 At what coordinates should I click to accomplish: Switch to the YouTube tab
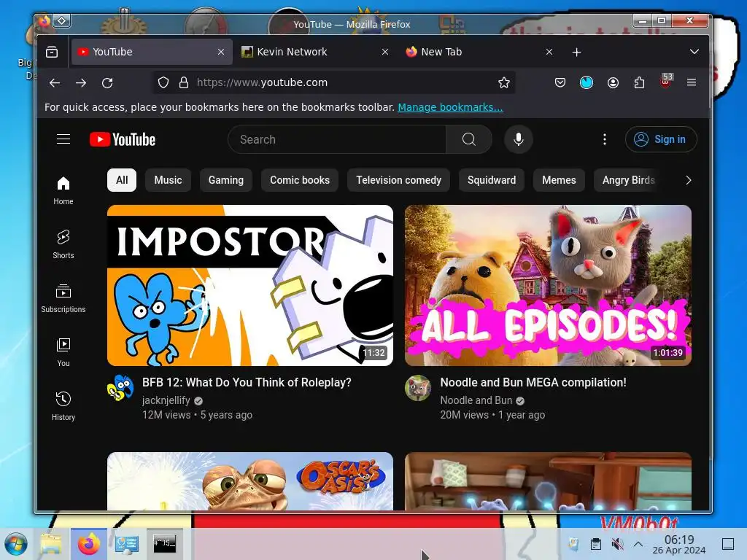[152, 52]
